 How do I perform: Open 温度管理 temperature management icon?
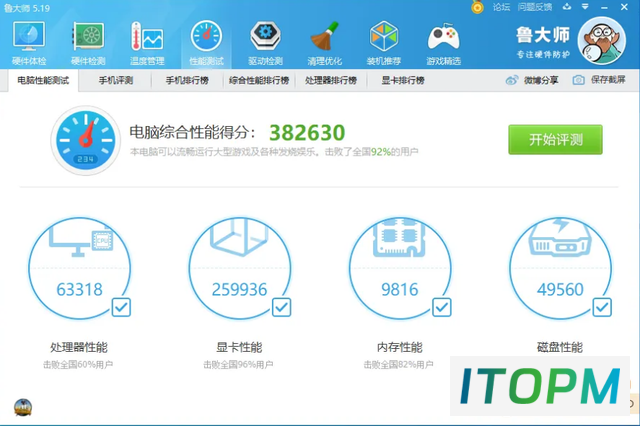147,37
